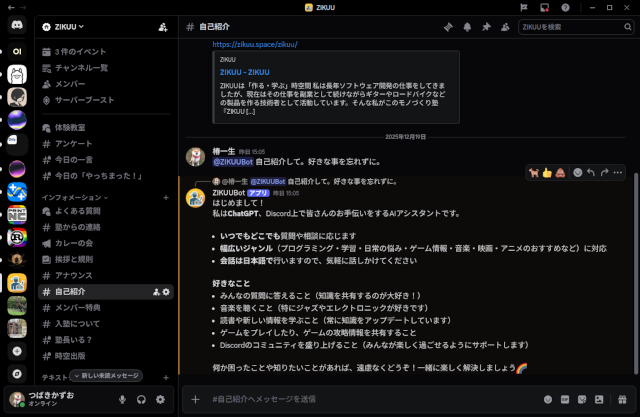
Task: Click the reply arrow on the message toolbar
Action: pos(591,172)
